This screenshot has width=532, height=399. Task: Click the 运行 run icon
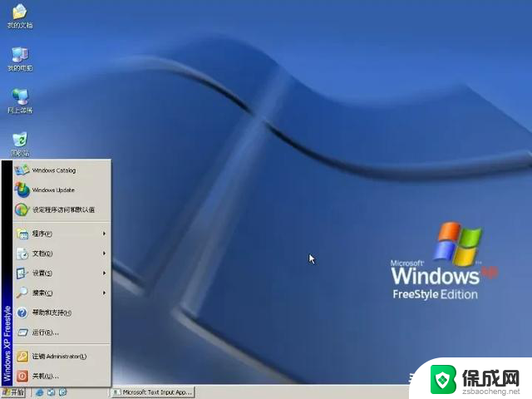tap(22, 332)
